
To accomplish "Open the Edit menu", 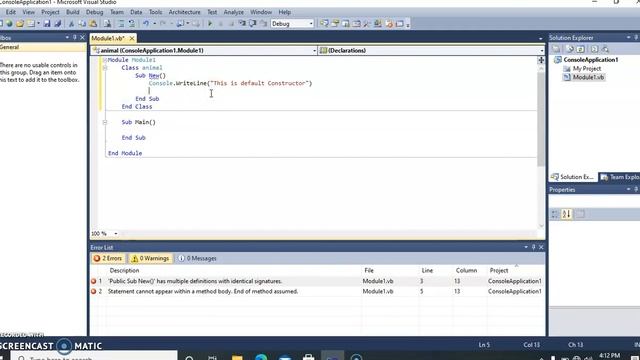I will pyautogui.click(x=11, y=12).
